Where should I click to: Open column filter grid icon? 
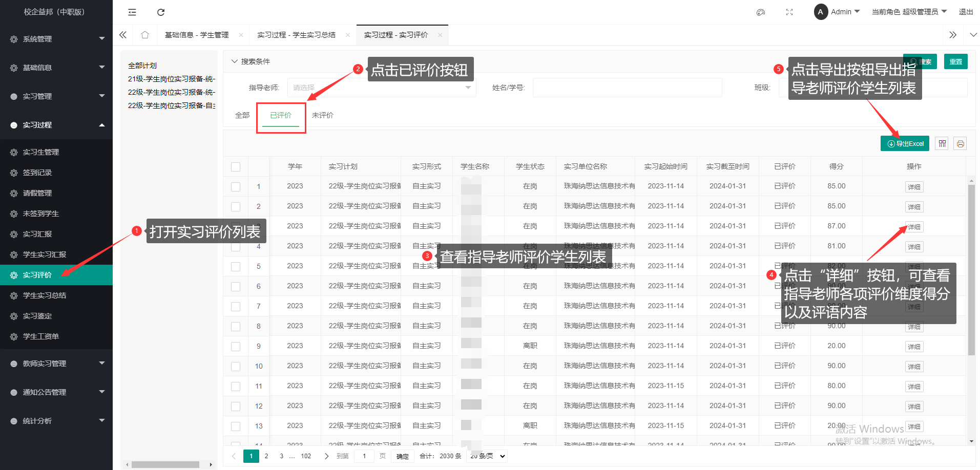(942, 144)
